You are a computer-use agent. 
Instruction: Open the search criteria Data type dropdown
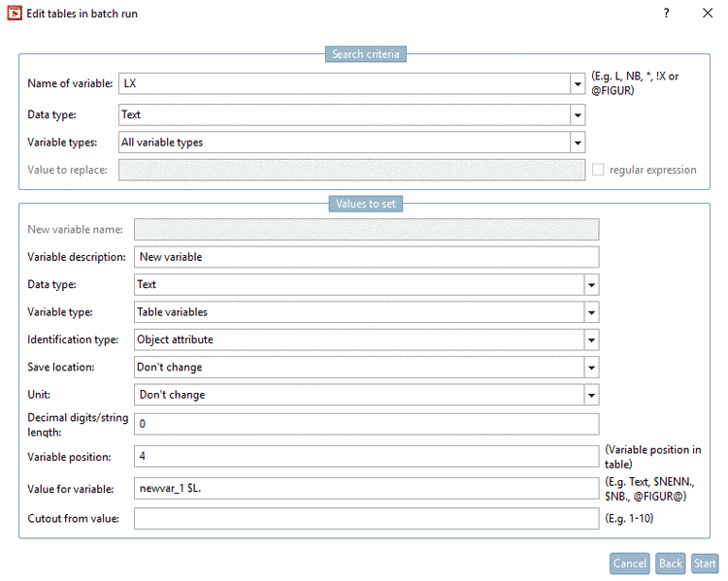click(578, 114)
